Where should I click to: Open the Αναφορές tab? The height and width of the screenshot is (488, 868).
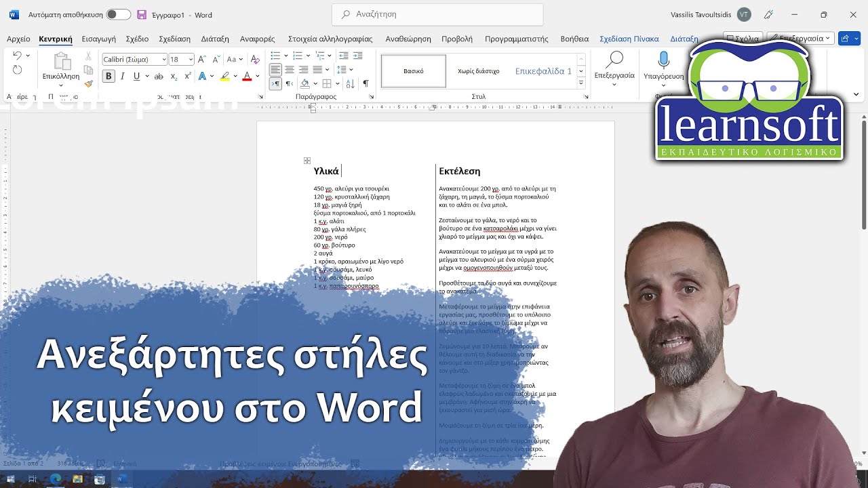[x=257, y=39]
